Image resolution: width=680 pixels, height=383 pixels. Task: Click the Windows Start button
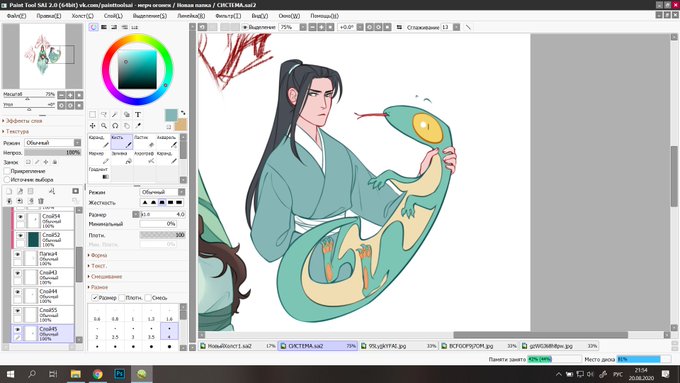click(10, 374)
